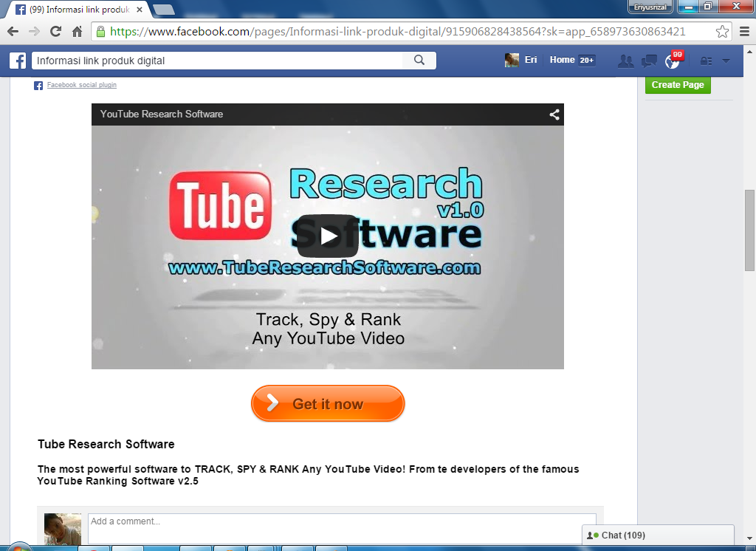Open the browser home page icon
Screen dimensions: 756x551
pos(77,32)
